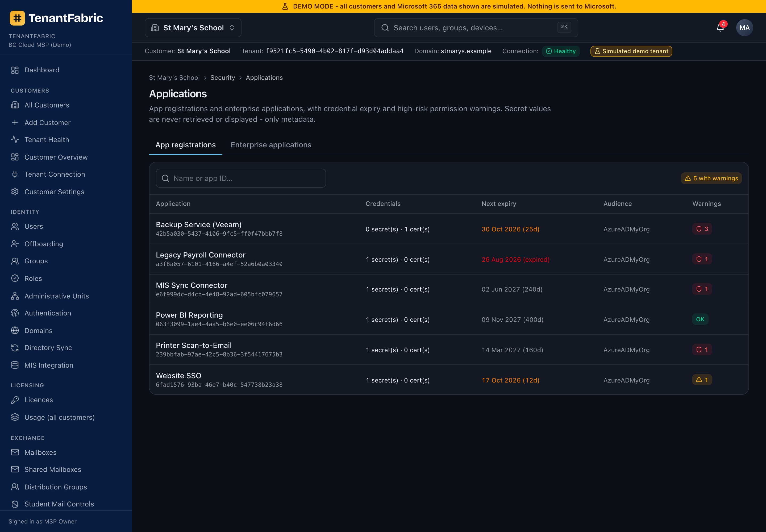Click the Roles badge icon
This screenshot has height=532, width=766.
coord(15,278)
